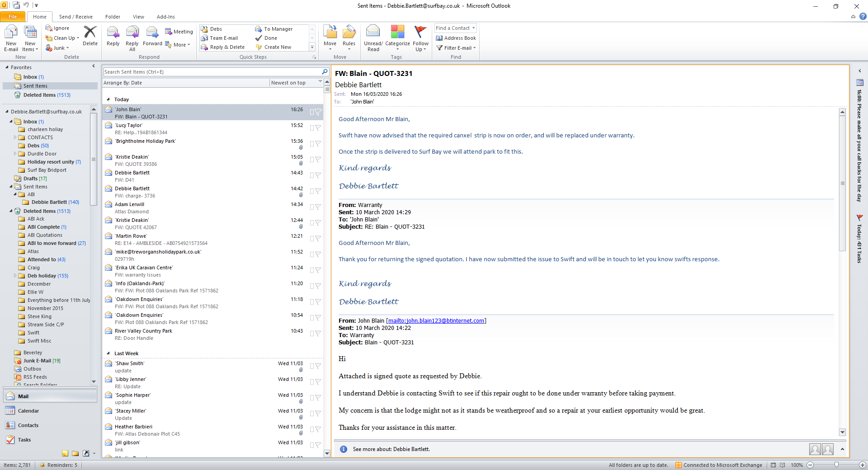Screen dimensions: 868x470
Task: Click Ignore conversation button
Action: click(57, 28)
